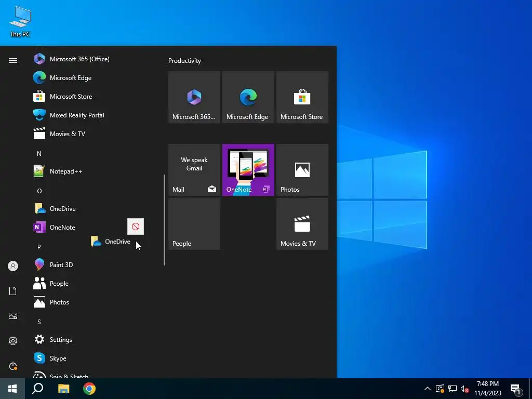Jump to letter S section header

coord(39,322)
